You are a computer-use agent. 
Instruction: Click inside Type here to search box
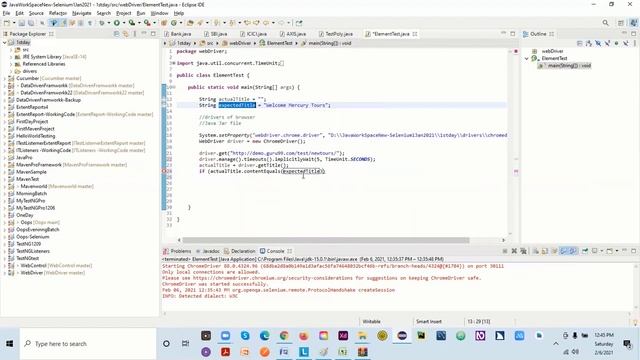[x=88, y=344]
